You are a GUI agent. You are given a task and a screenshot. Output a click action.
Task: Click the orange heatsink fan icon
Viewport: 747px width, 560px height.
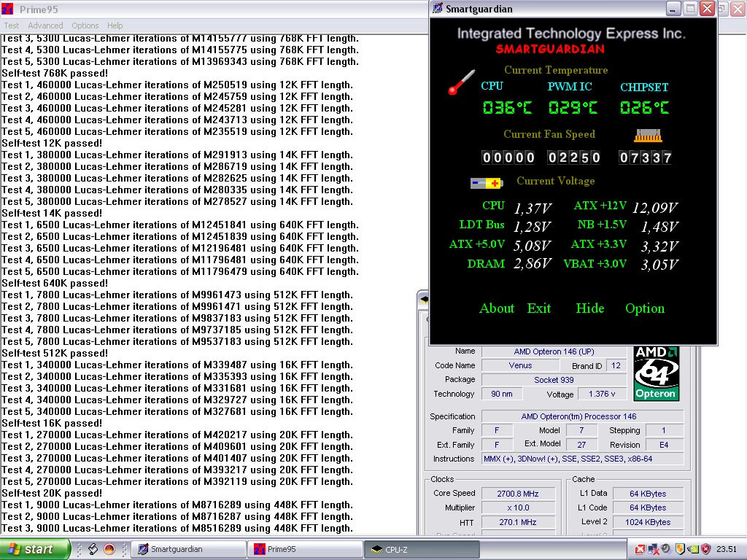click(x=648, y=136)
